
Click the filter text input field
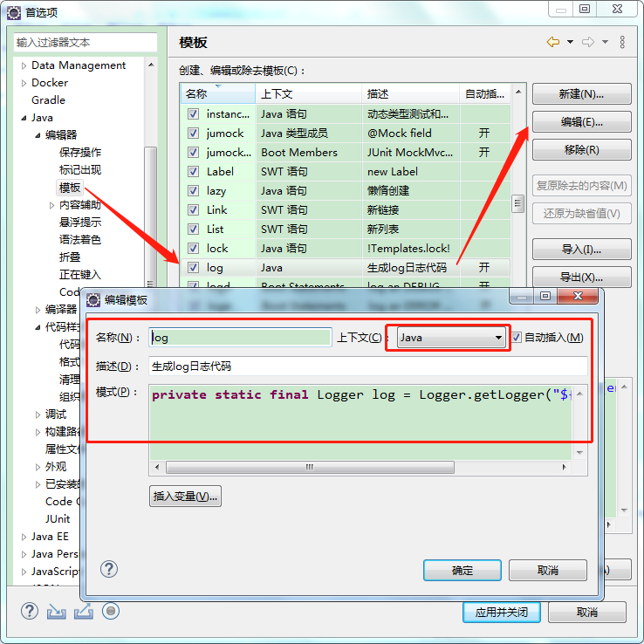(86, 42)
